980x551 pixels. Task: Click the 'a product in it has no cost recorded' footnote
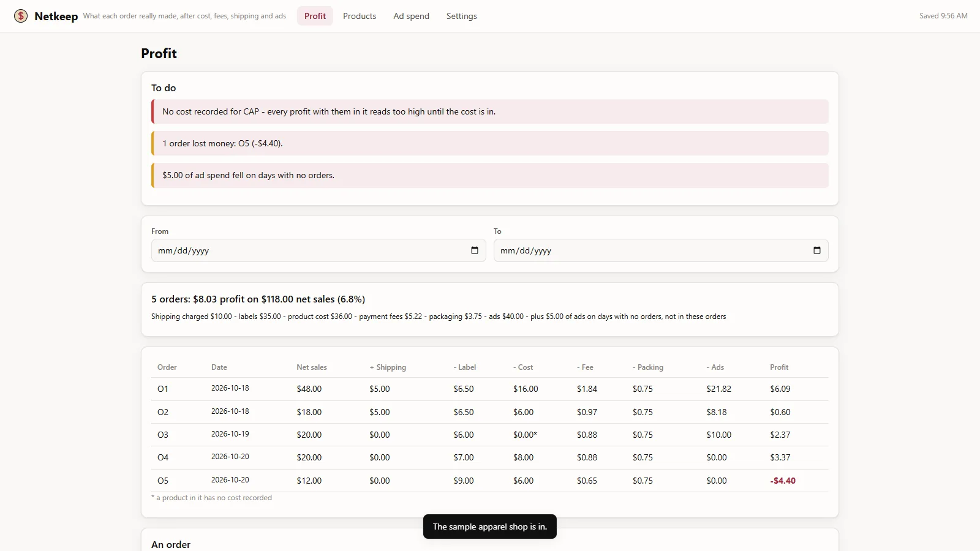point(211,498)
